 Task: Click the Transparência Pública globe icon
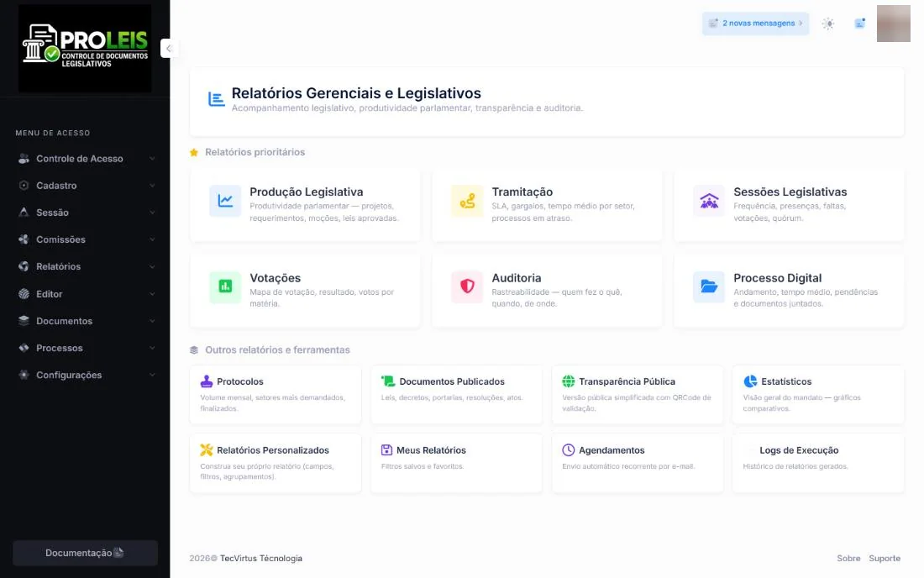(x=568, y=381)
